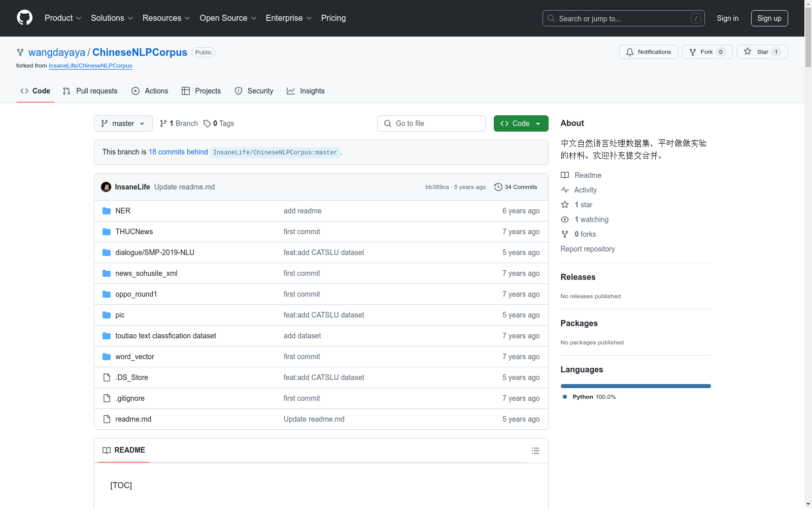Click the Python language bar

(x=636, y=386)
